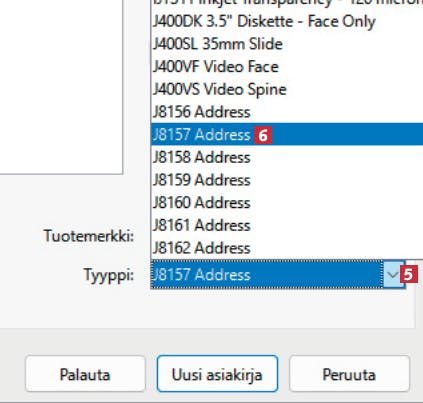
Task: Choose J8160 Address entry
Action: click(x=287, y=202)
